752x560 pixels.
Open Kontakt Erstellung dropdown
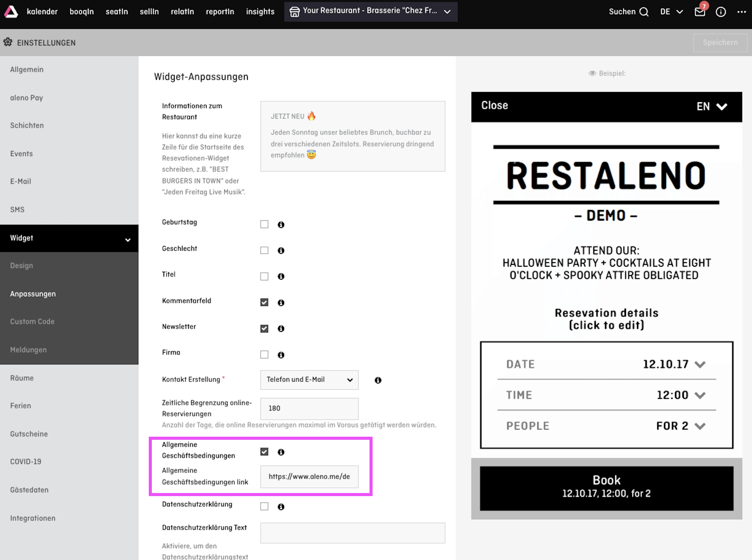pos(309,380)
